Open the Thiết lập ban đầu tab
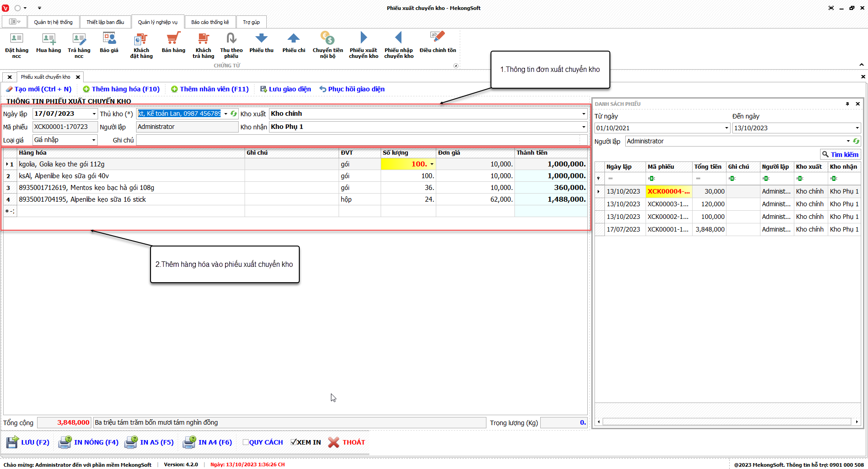Image resolution: width=868 pixels, height=469 pixels. tap(105, 22)
